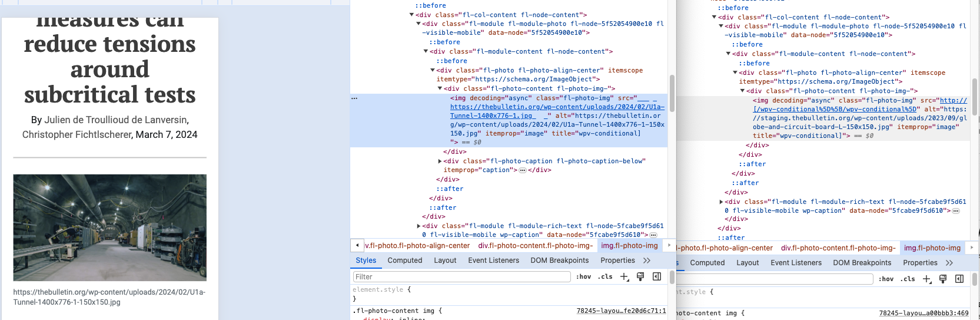This screenshot has height=320, width=980.
Task: Collapse fl-photo-content node in left DOM tree
Action: click(440, 88)
